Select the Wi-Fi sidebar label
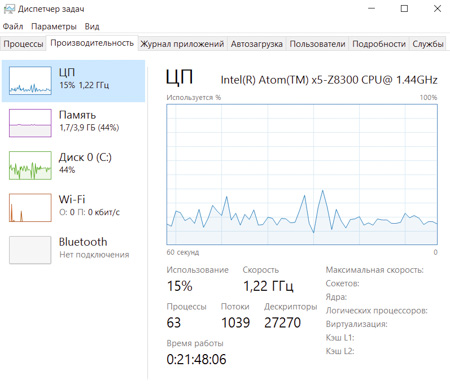Viewport: 450px width, 384px height. [x=72, y=199]
